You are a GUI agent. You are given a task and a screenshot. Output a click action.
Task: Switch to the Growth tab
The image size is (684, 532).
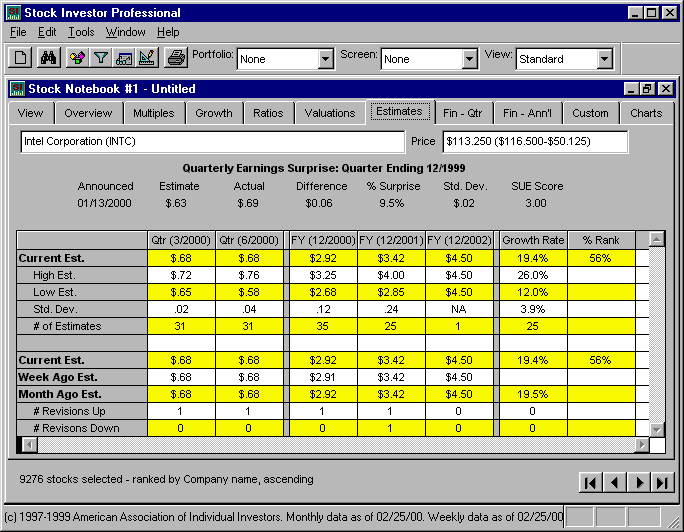(x=214, y=113)
